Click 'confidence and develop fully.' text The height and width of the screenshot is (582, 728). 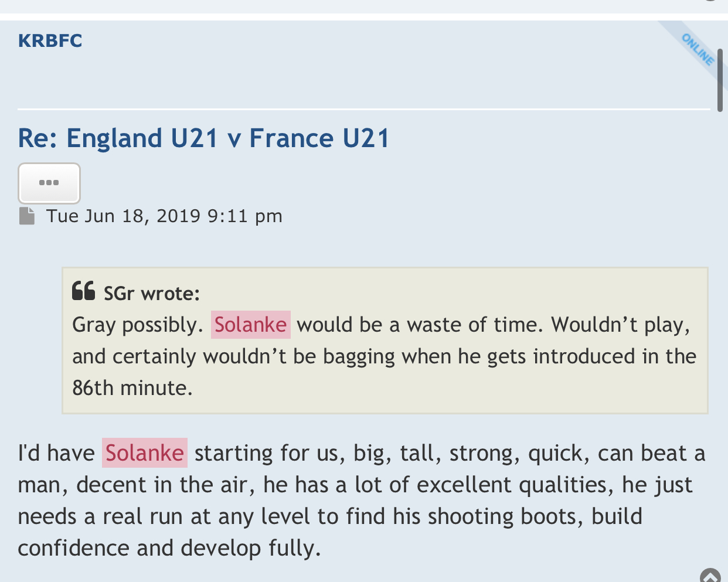(x=169, y=548)
